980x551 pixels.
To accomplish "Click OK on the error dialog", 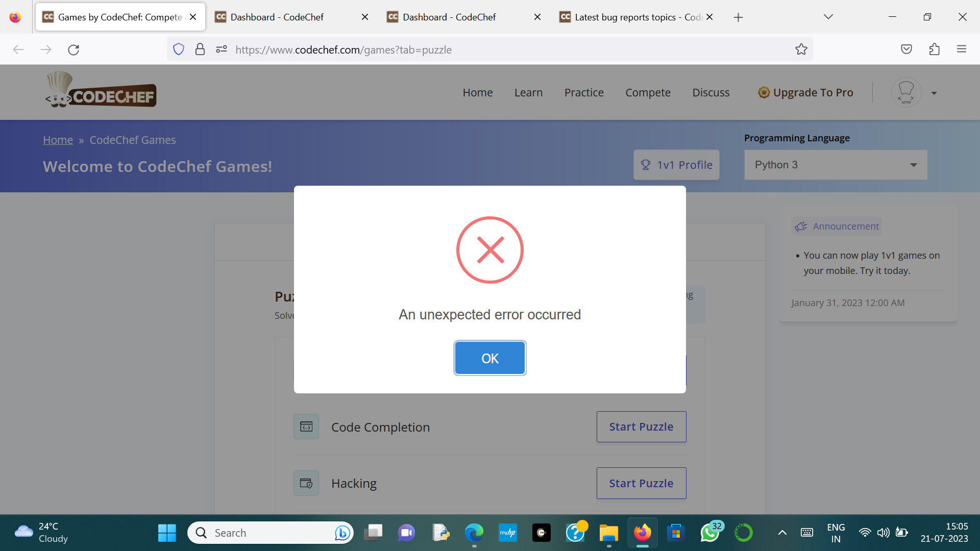I will pyautogui.click(x=489, y=358).
